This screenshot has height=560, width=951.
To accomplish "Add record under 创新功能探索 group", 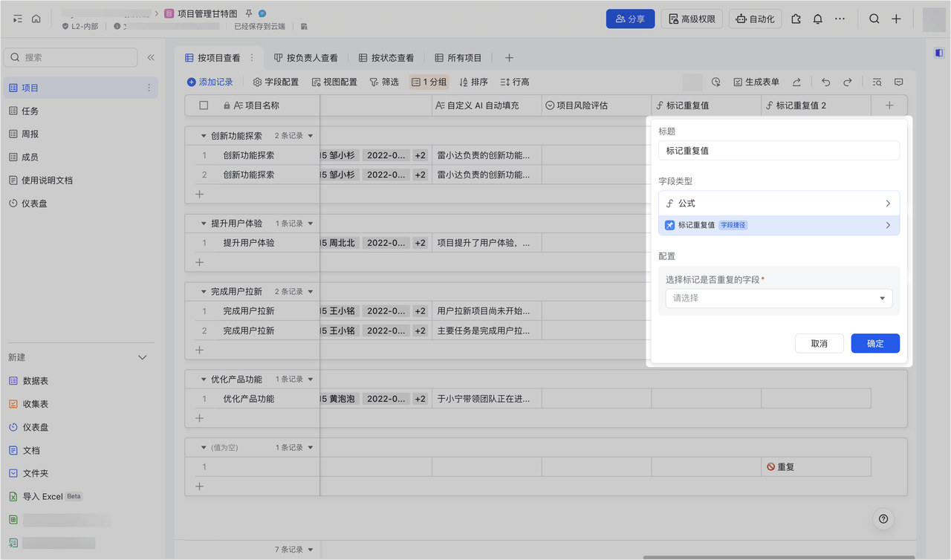I will pos(199,194).
